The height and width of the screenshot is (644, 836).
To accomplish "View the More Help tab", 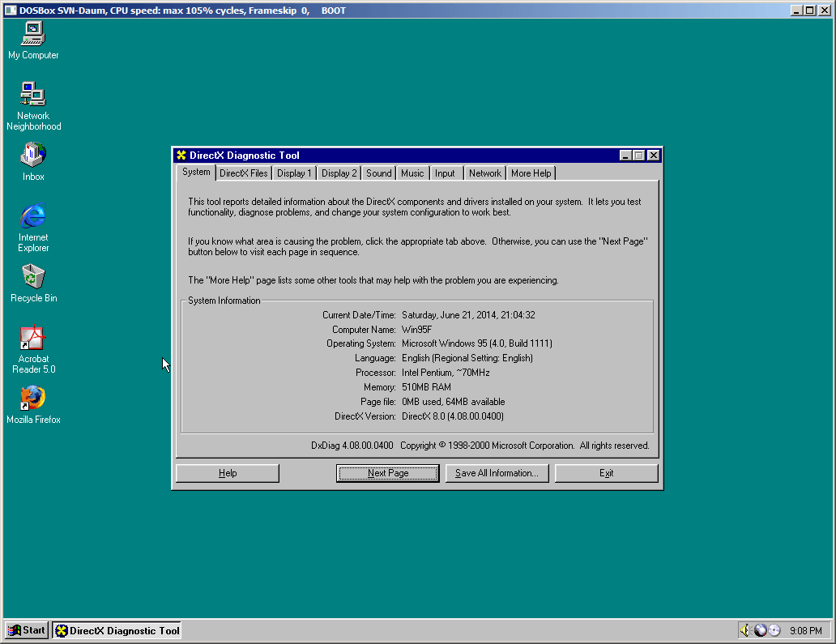I will tap(531, 173).
